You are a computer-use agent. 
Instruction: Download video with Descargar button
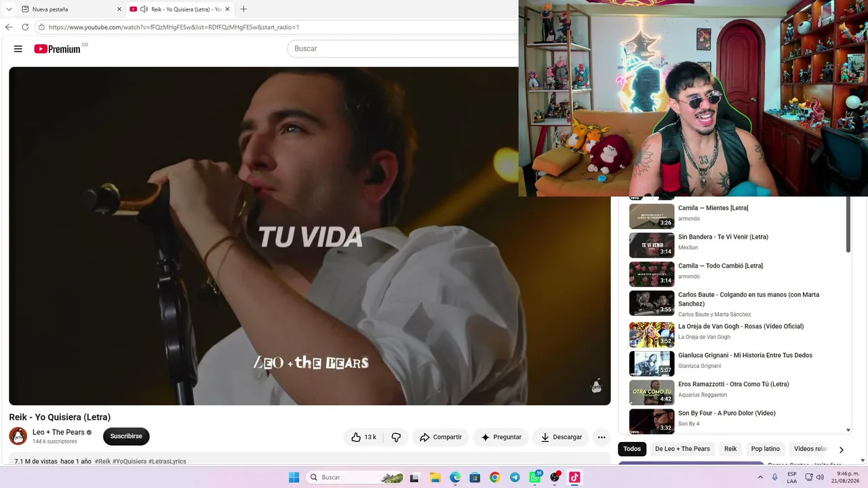(561, 437)
